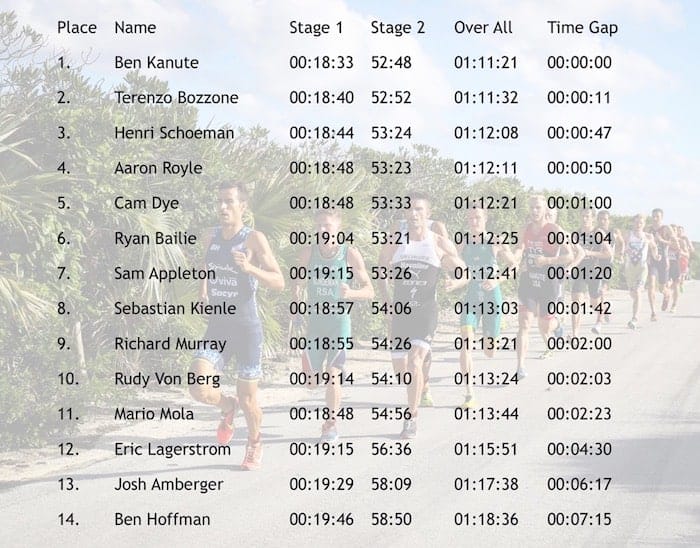Click on Terenzo Bozzone's name
The width and height of the screenshot is (700, 548).
[x=176, y=98]
